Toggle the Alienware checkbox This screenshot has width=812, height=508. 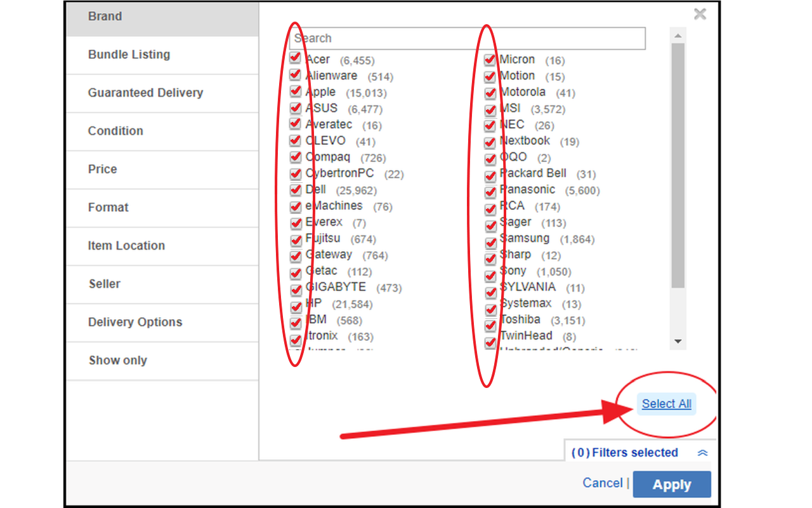(296, 74)
